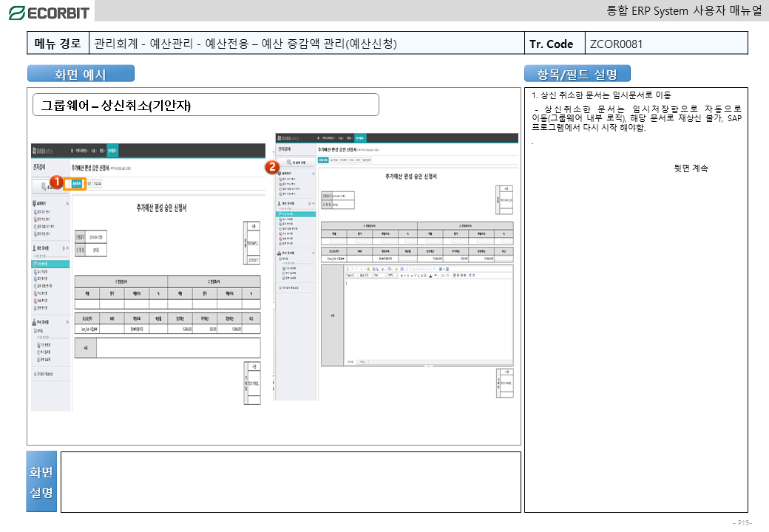769x532 pixels.
Task: Click the orange number 2 callout marker
Action: click(x=271, y=167)
